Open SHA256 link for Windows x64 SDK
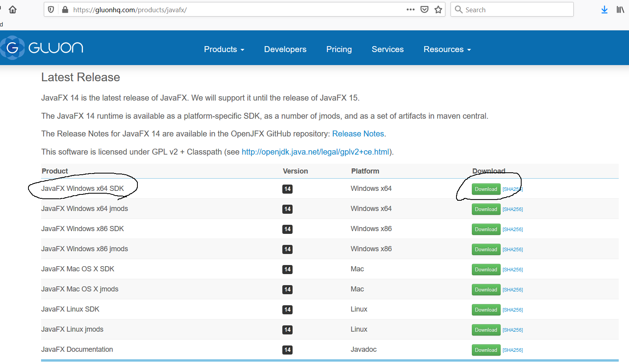629x364 pixels. (513, 189)
